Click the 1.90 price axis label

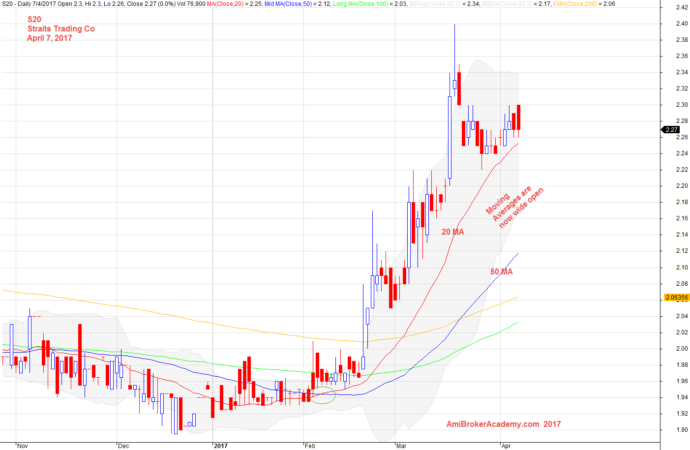click(682, 430)
